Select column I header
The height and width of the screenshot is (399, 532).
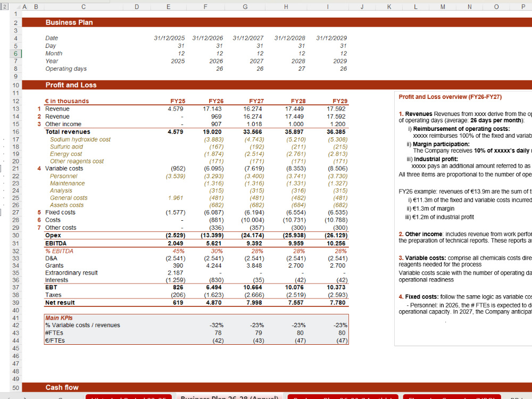coord(327,7)
